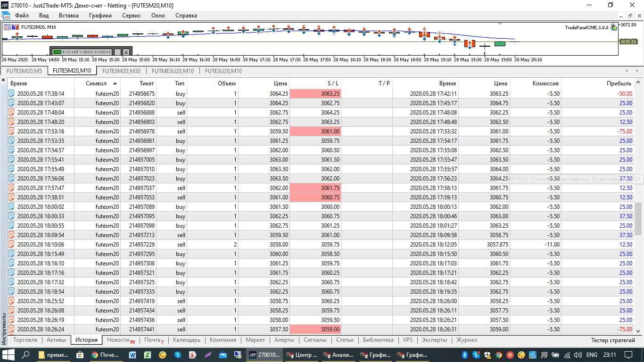The width and height of the screenshot is (644, 362).
Task: Open the Графики menu
Action: pyautogui.click(x=100, y=16)
